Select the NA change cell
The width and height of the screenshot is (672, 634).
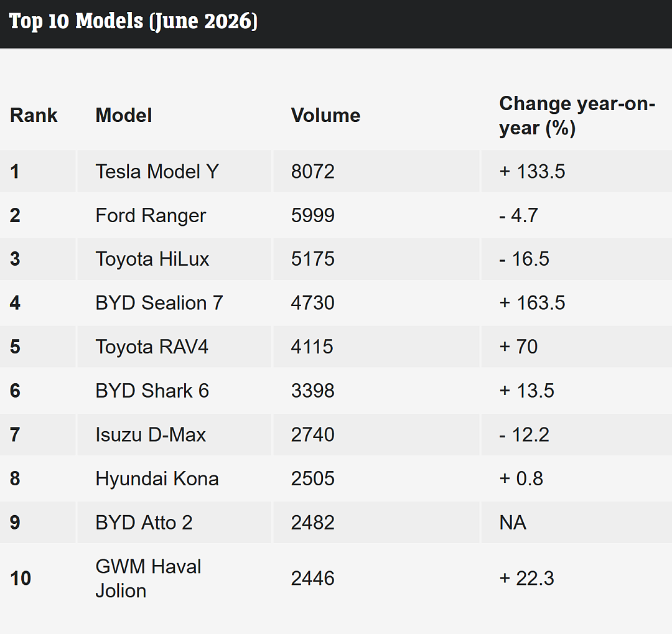[x=513, y=523]
